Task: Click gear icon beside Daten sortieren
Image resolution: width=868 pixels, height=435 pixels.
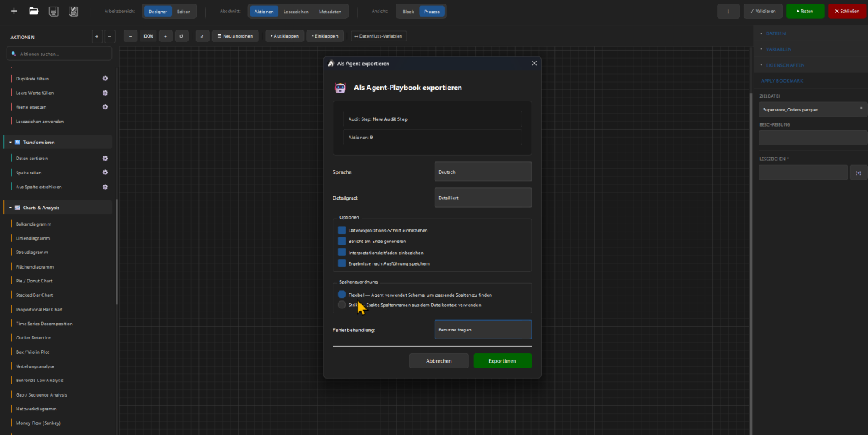Action: tap(105, 158)
